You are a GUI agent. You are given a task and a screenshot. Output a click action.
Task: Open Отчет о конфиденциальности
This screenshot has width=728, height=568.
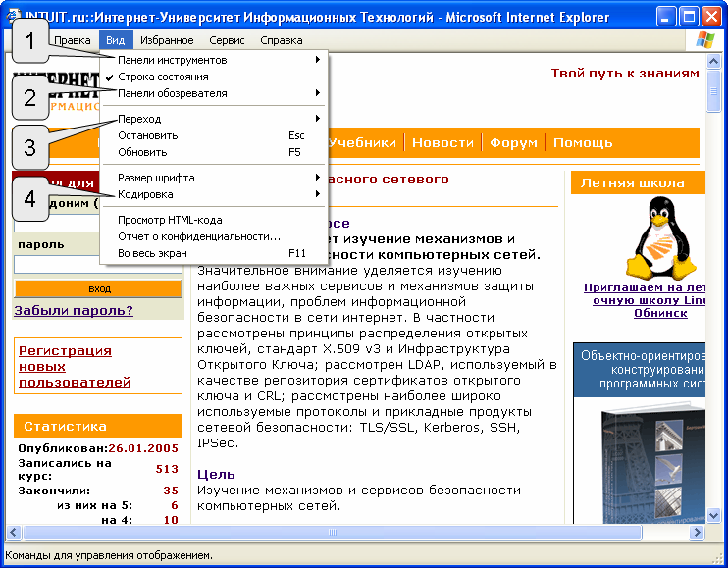(x=214, y=236)
